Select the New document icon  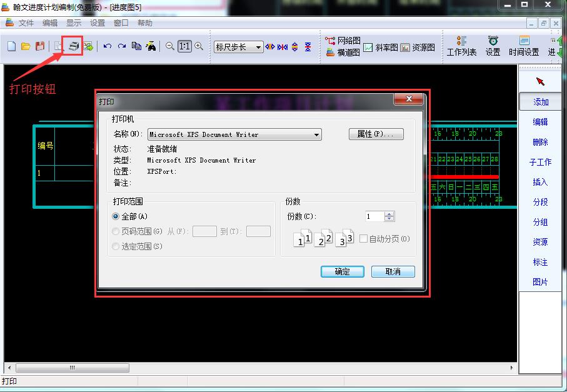tap(10, 46)
